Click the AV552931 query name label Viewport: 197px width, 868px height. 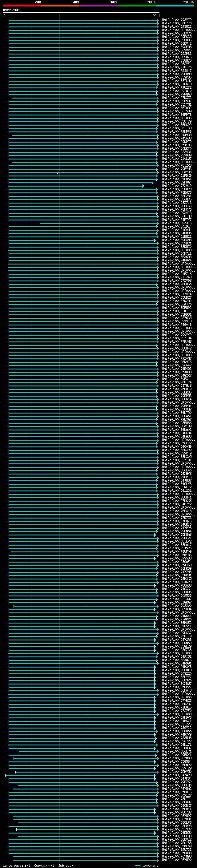(x=11, y=10)
